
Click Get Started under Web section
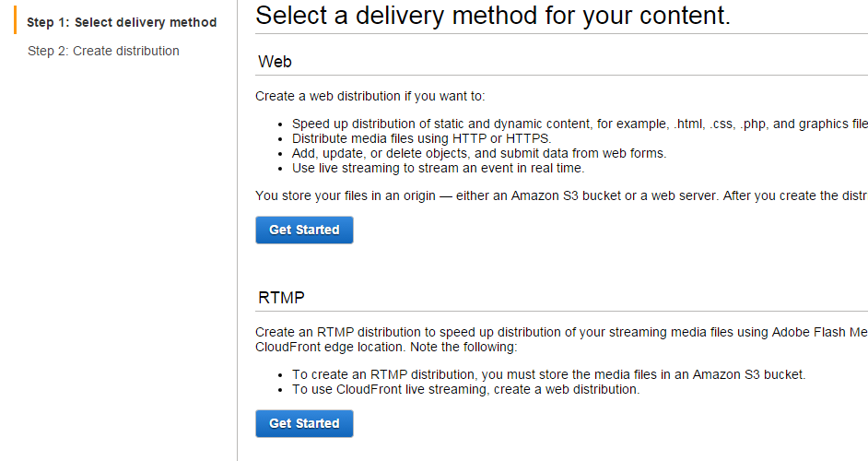(304, 230)
